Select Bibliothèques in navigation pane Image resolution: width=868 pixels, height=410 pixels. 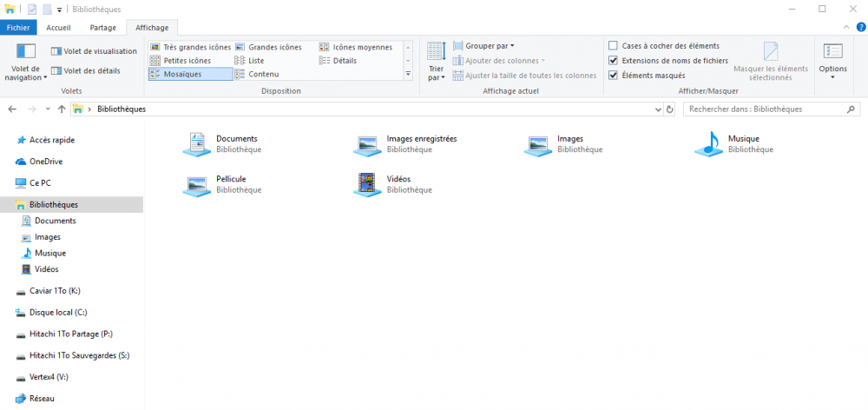[71, 204]
